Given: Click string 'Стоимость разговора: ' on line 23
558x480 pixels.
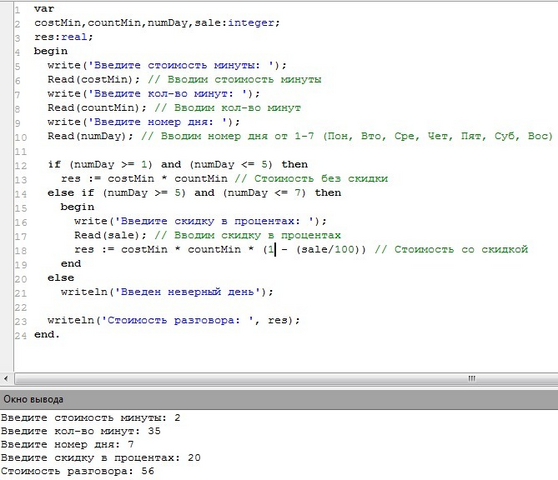Looking at the screenshot, I should tap(178, 320).
